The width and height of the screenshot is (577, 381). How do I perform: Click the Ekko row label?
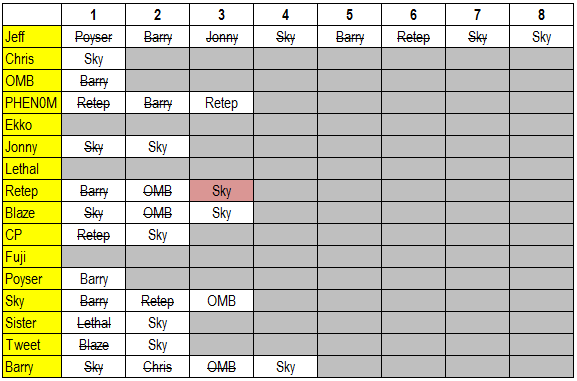(x=32, y=125)
